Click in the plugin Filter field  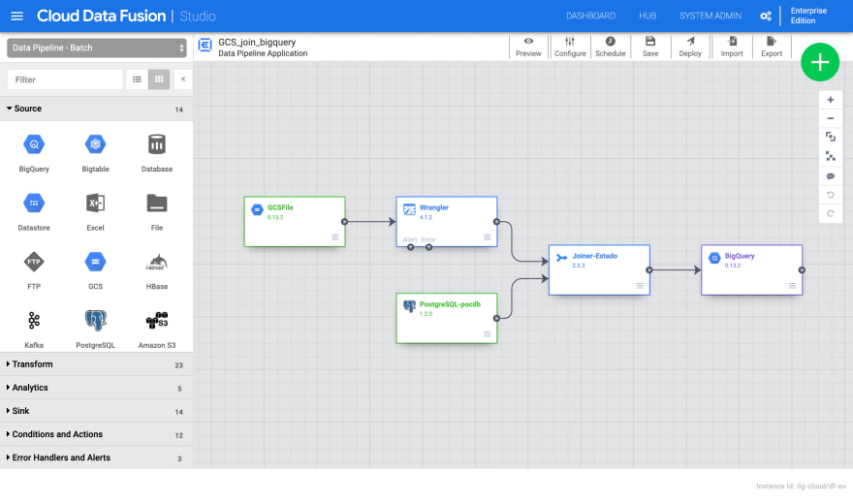pyautogui.click(x=65, y=79)
